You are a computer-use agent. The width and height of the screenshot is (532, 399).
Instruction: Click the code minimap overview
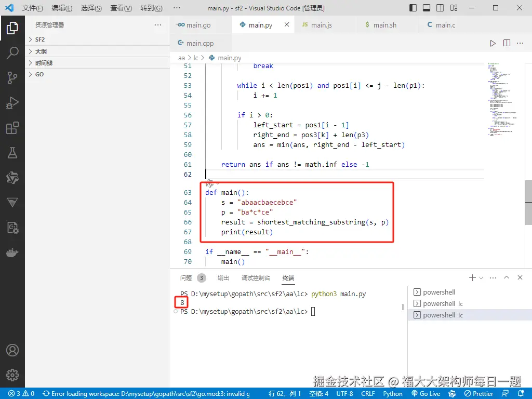[503, 99]
